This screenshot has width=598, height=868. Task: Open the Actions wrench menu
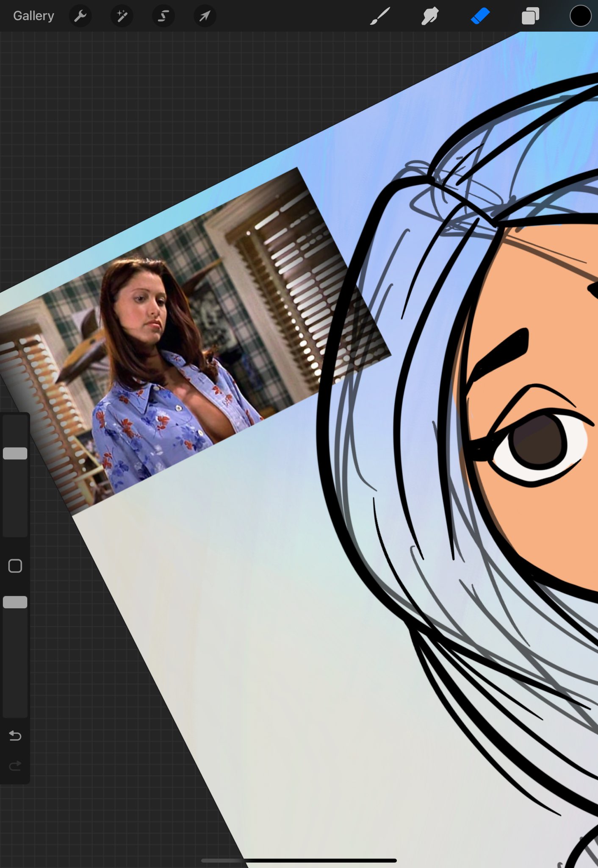(x=80, y=16)
